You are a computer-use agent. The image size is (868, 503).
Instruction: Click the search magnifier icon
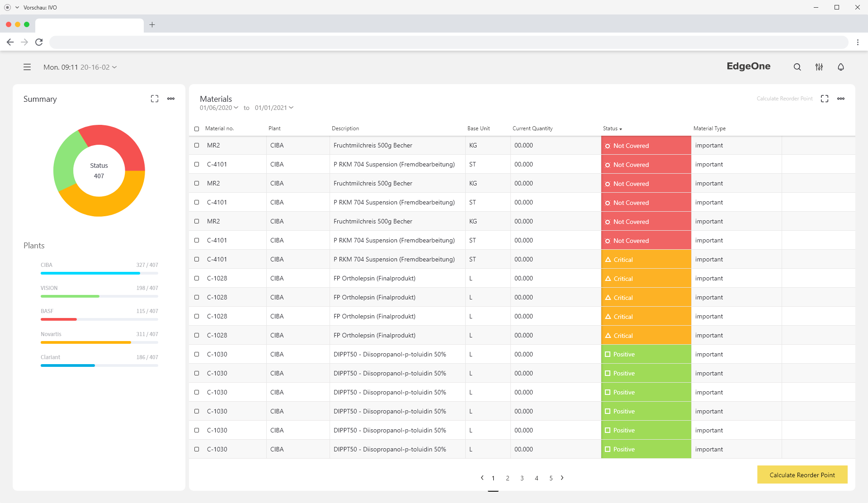797,67
